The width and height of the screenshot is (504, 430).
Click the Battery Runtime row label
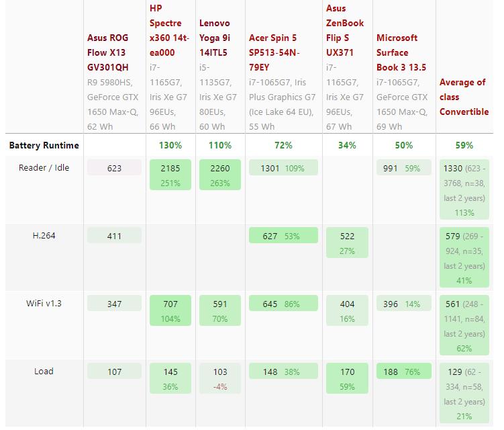(44, 145)
